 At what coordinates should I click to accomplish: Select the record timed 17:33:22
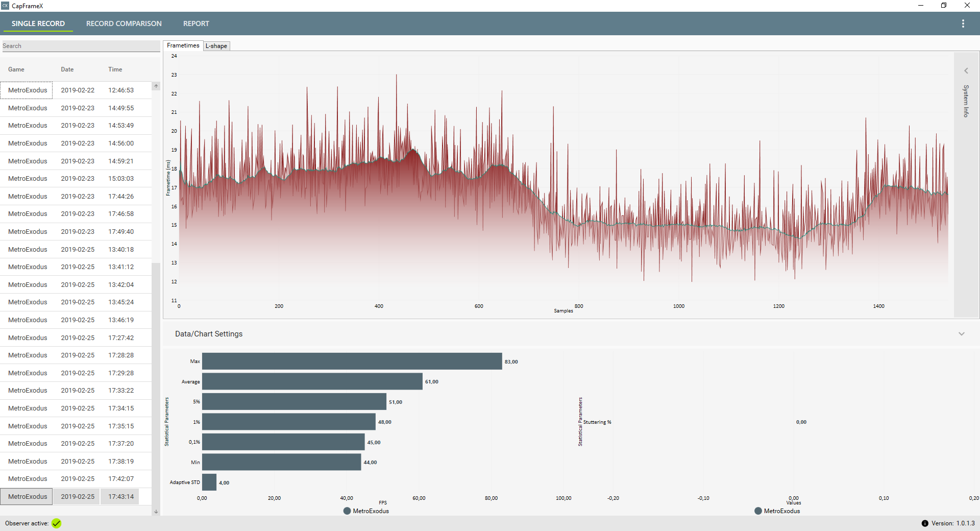coord(76,391)
